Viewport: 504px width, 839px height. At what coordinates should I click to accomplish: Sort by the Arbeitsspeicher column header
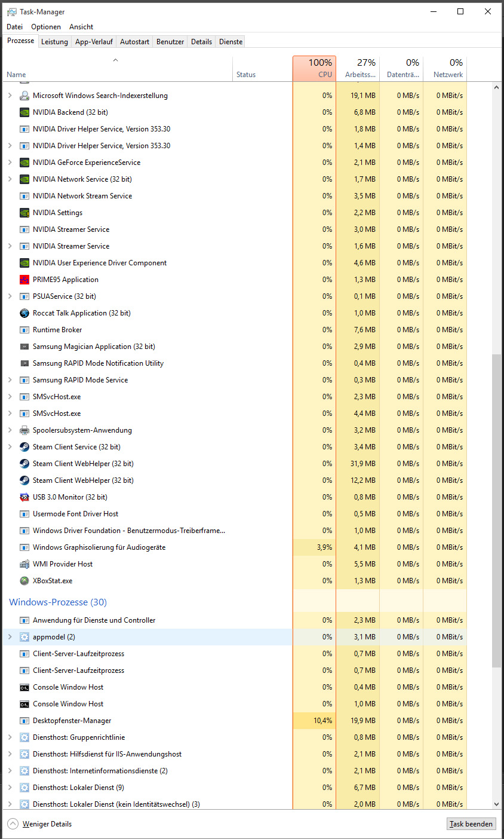[x=358, y=69]
